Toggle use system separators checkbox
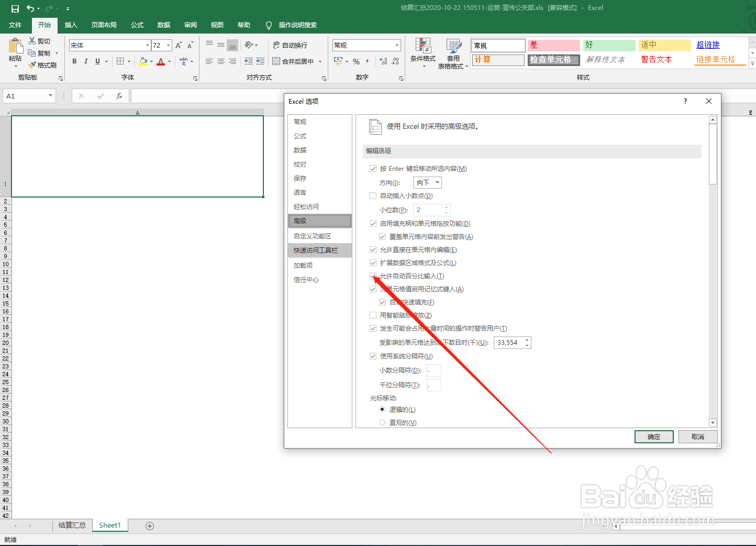Screen dimensions: 756x546 (x=373, y=356)
